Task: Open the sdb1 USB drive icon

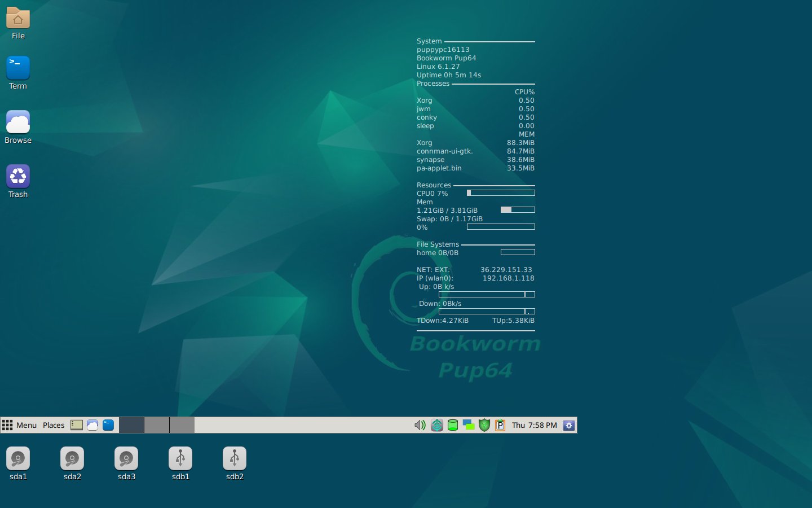Action: pos(180,458)
